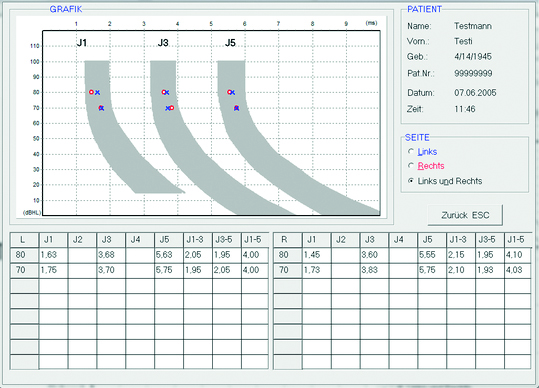Click blue cross marker on J3 at 70 dB

pos(167,108)
